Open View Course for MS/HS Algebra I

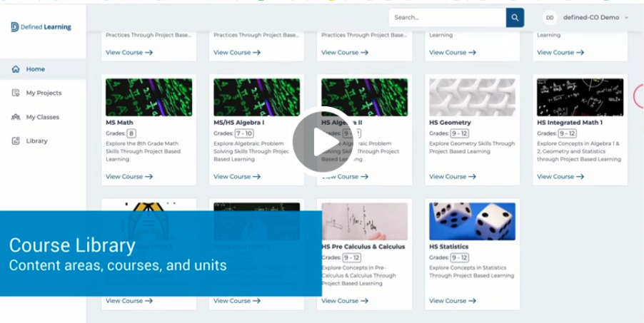237,176
